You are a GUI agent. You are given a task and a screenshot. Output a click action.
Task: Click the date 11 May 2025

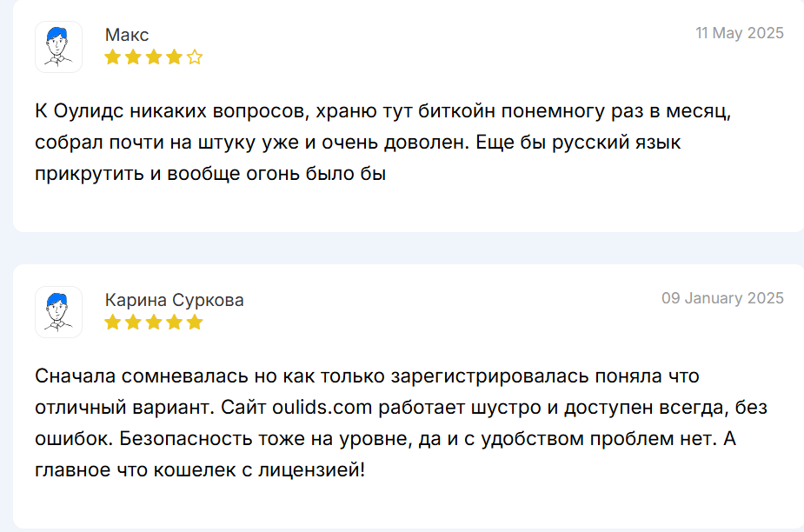[739, 33]
